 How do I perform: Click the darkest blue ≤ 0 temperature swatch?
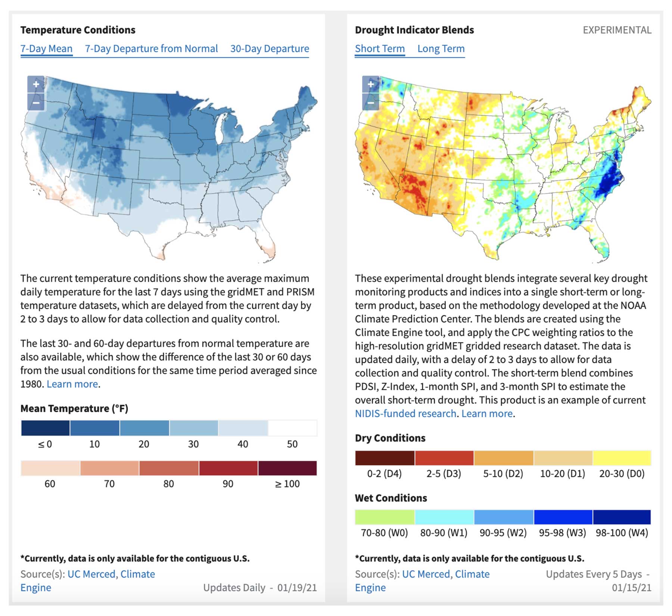click(x=45, y=428)
